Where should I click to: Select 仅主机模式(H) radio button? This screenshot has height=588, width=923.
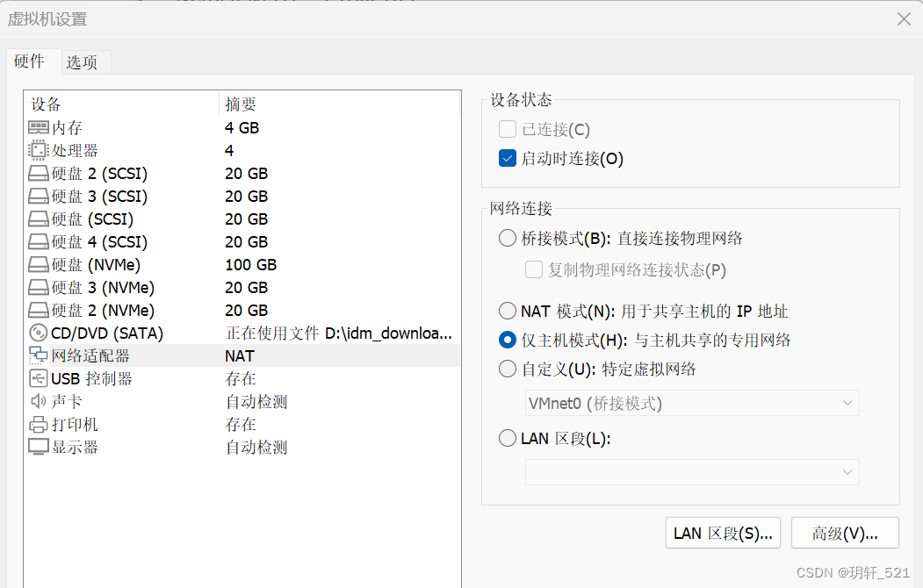pos(508,340)
